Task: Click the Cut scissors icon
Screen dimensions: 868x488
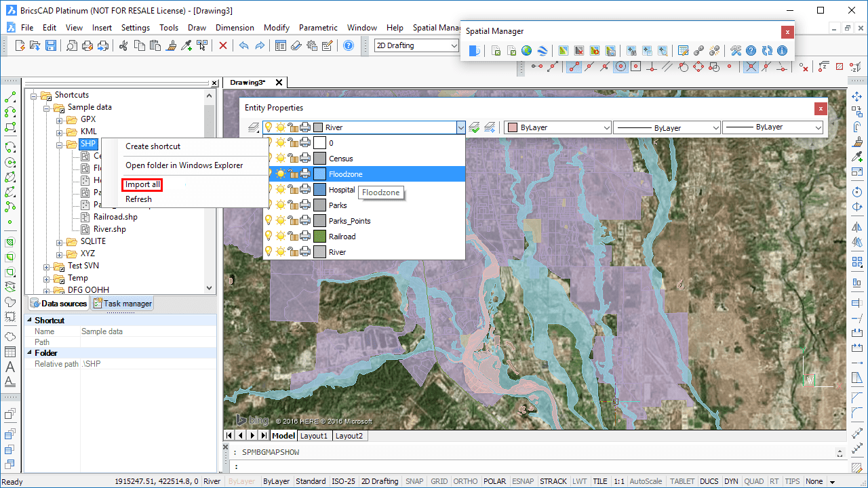Action: (123, 45)
